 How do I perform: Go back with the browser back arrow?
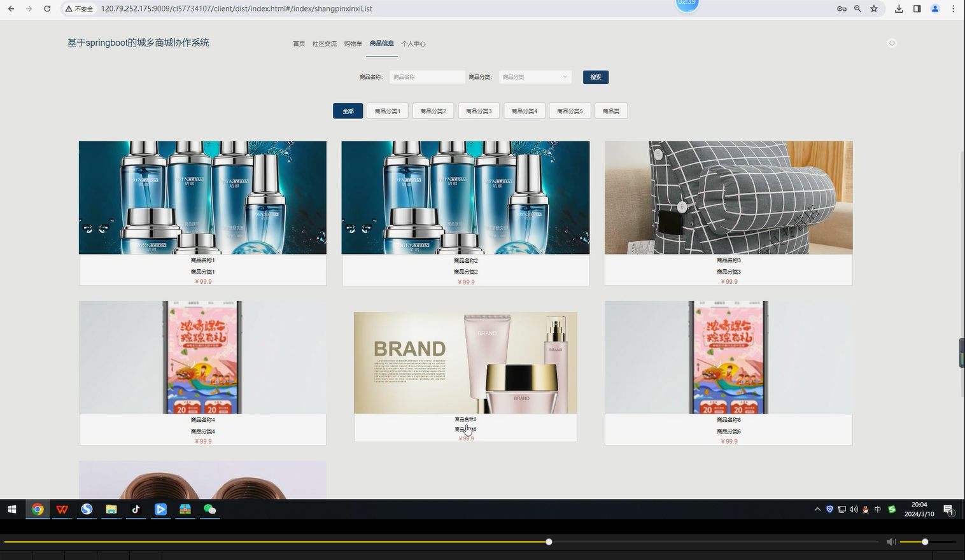coord(11,9)
